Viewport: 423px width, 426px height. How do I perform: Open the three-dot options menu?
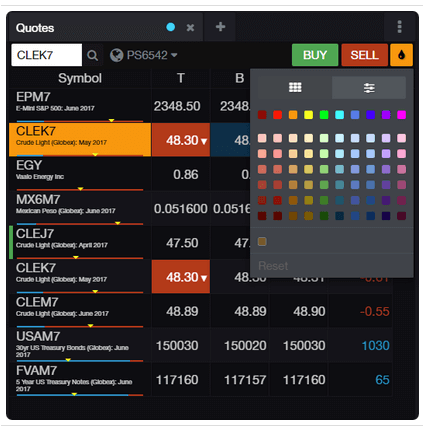click(x=399, y=27)
